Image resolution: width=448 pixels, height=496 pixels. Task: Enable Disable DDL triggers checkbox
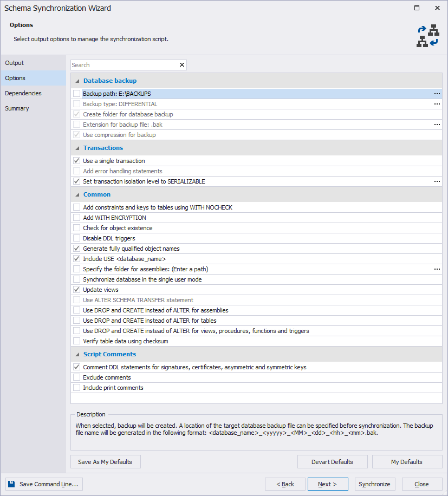point(76,238)
